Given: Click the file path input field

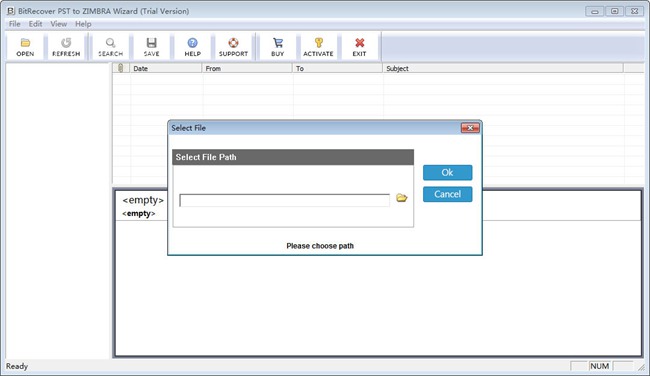Looking at the screenshot, I should pos(284,200).
